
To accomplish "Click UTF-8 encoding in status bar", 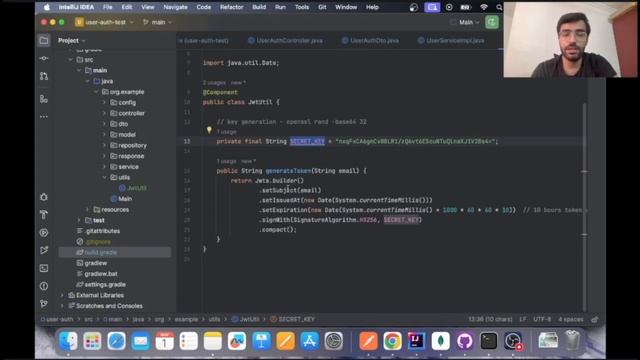I will [542, 319].
